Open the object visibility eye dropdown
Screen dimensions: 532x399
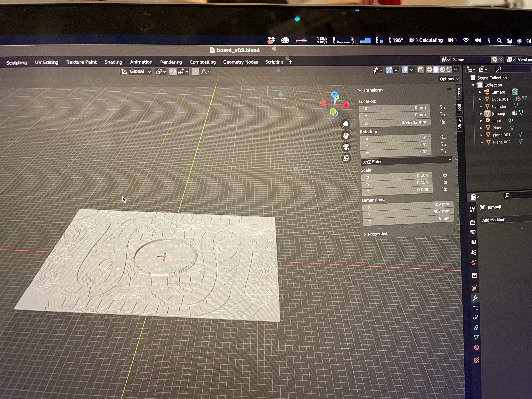(378, 70)
